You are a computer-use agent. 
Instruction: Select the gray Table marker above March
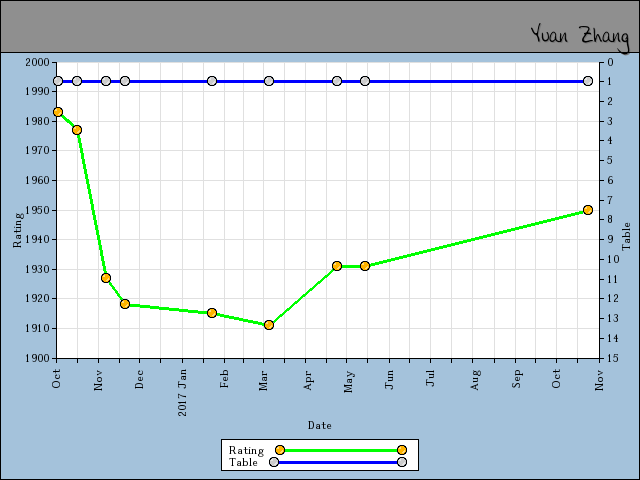[269, 81]
